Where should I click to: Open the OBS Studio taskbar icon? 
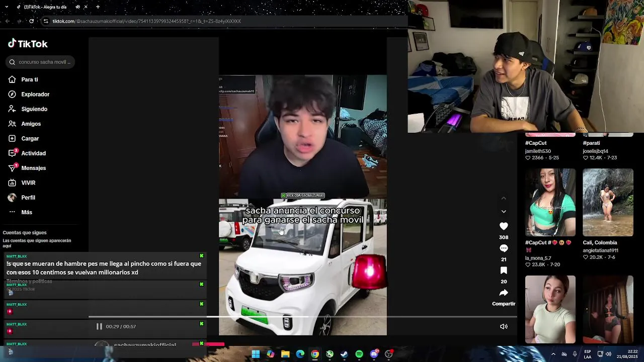389,354
